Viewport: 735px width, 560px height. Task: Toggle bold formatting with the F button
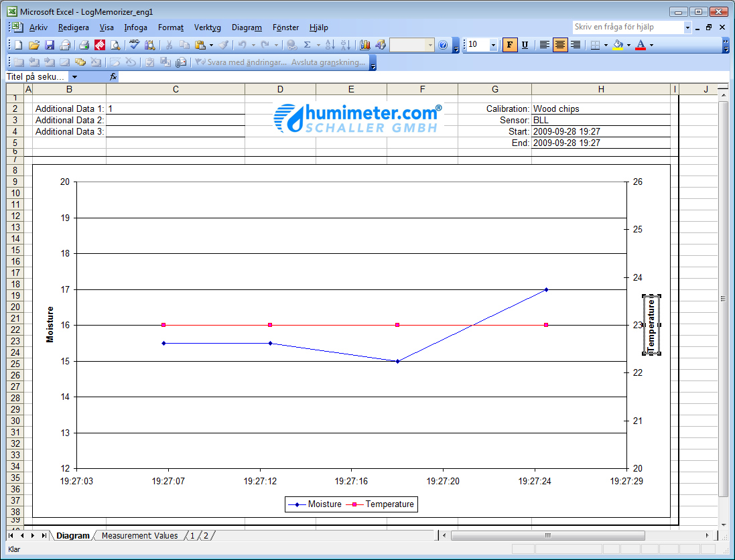[x=509, y=45]
